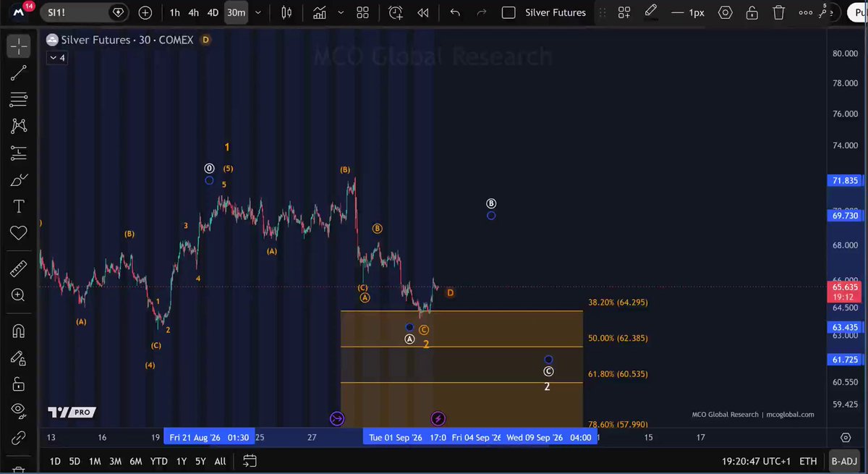This screenshot has height=474, width=868.
Task: Switch to the 1h timeframe
Action: tap(175, 12)
